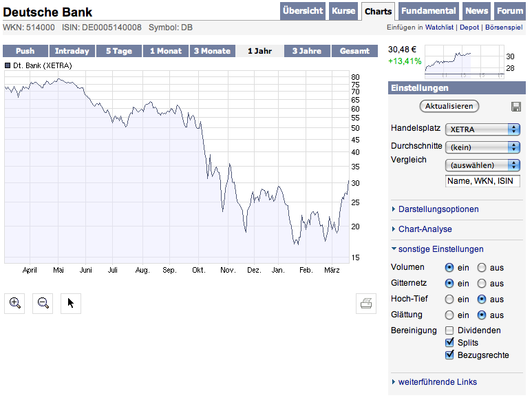The image size is (532, 400).
Task: Enable Gitternetz ein radio button
Action: (x=449, y=283)
